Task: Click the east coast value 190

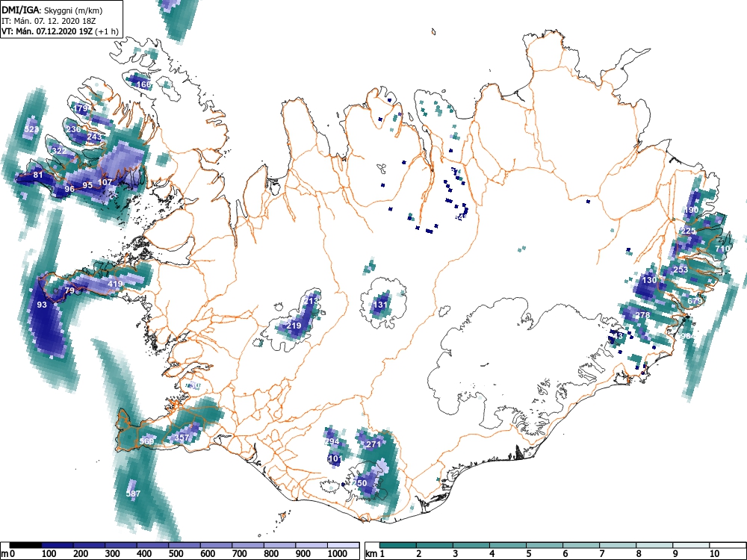Action: click(x=691, y=210)
